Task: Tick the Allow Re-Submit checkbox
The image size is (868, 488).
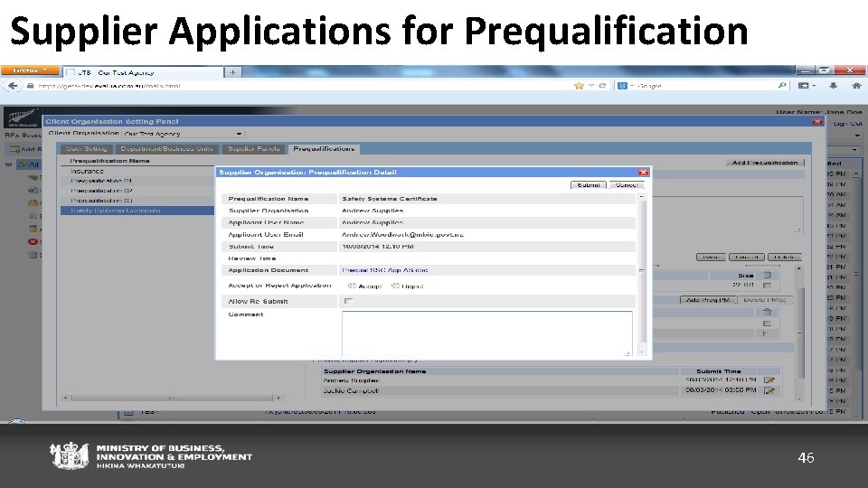Action: [x=348, y=301]
